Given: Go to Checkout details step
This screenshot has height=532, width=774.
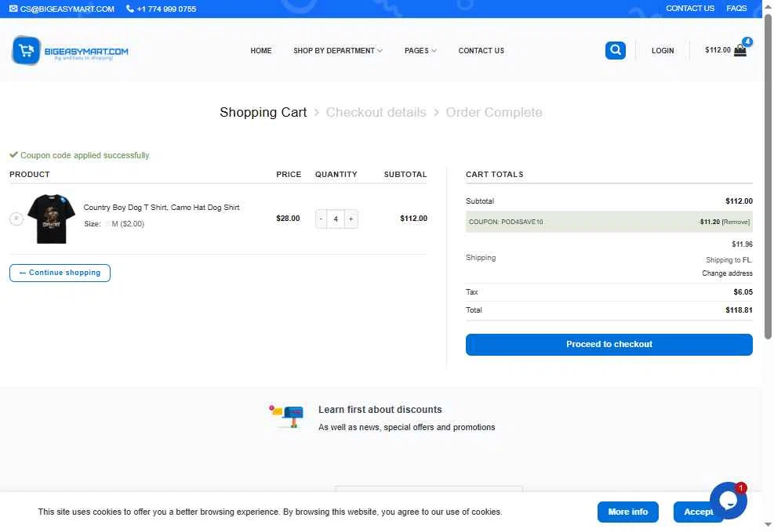Looking at the screenshot, I should 376,112.
